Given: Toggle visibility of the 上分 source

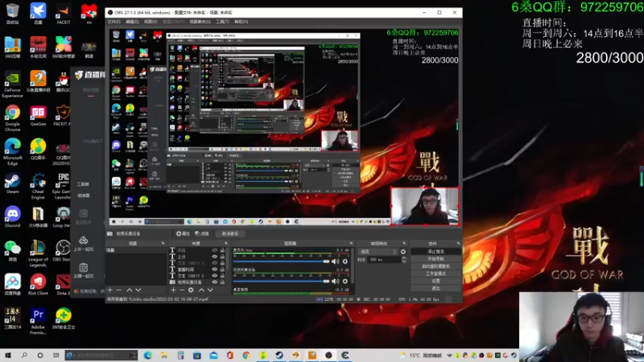Looking at the screenshot, I should 214,257.
